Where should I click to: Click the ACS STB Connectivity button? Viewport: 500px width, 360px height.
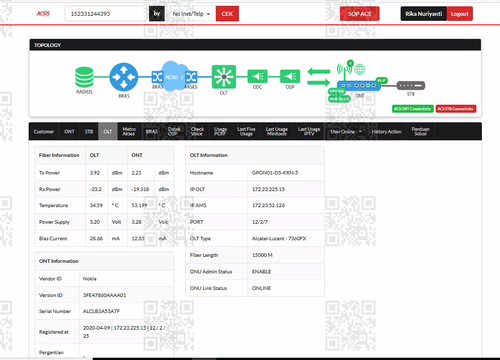pyautogui.click(x=456, y=109)
